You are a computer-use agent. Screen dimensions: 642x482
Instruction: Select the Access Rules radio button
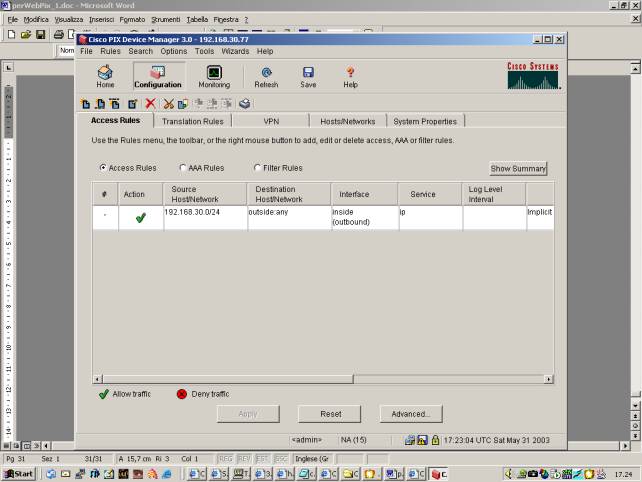103,167
